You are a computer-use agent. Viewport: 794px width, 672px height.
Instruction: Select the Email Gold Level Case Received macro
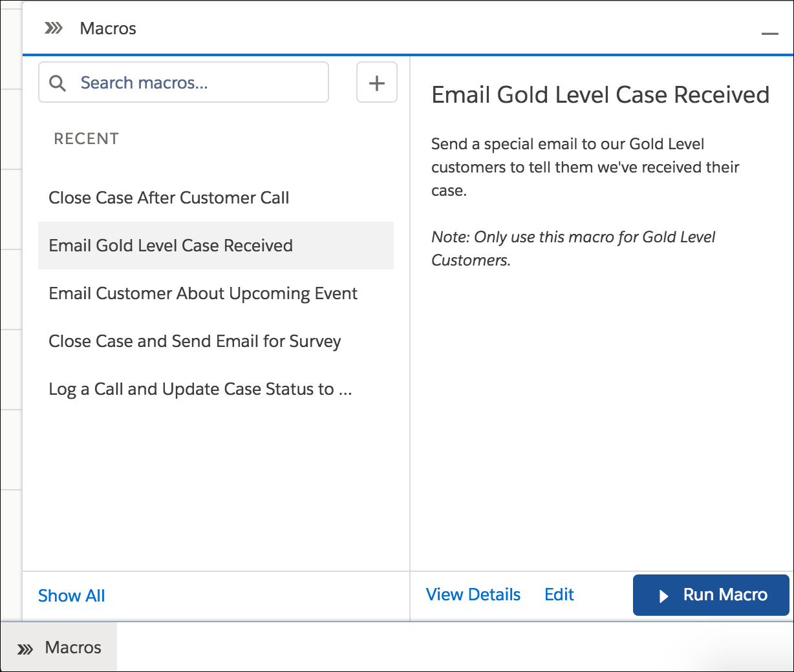171,246
